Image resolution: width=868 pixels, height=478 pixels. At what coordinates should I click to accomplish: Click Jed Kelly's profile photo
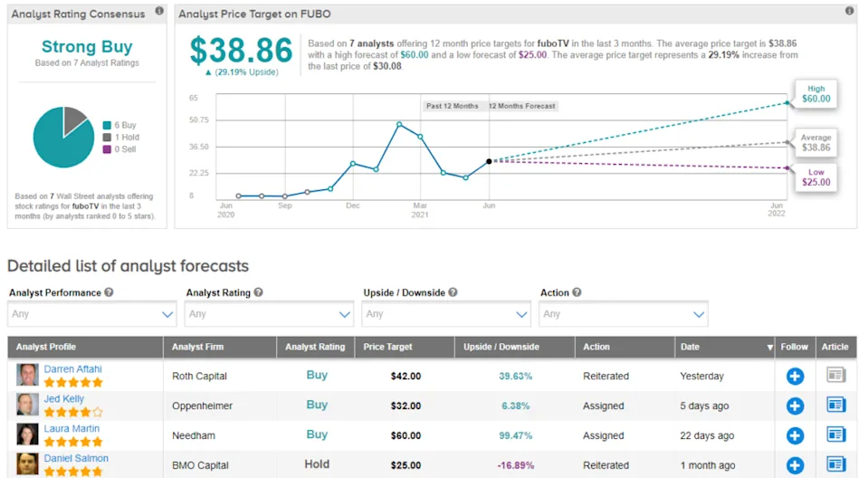(x=27, y=405)
